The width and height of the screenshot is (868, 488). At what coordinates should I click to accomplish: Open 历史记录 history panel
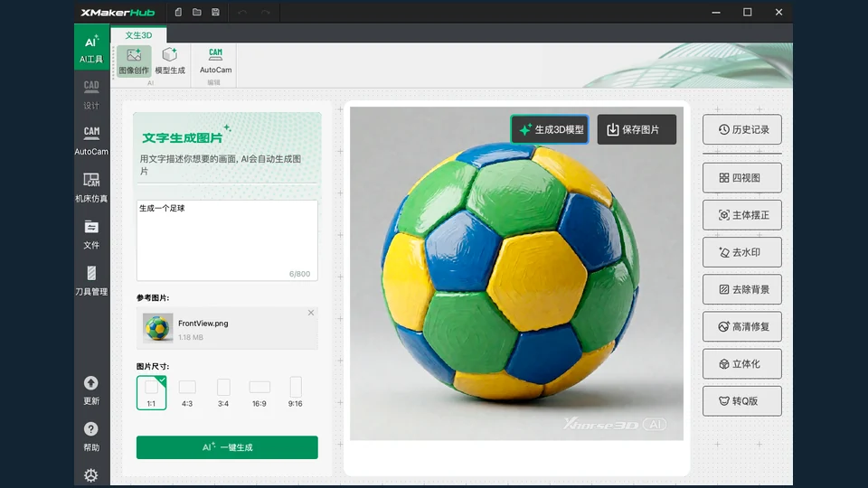(742, 129)
